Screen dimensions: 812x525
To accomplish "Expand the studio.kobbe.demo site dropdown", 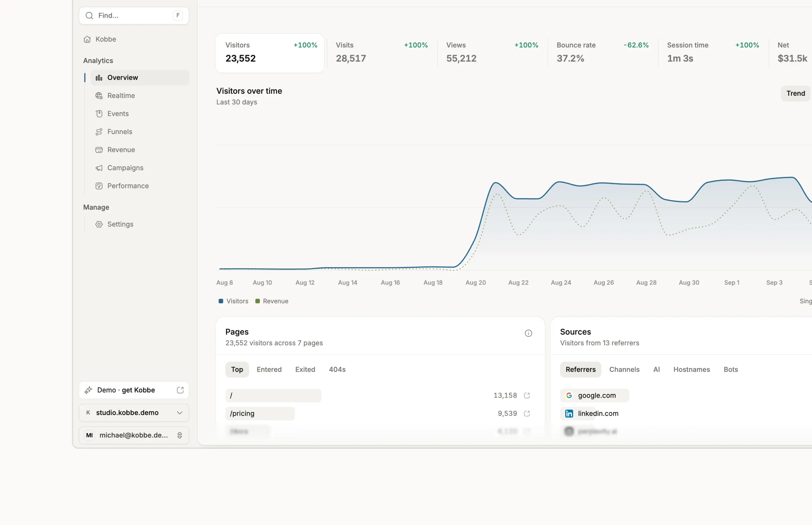I will click(134, 413).
